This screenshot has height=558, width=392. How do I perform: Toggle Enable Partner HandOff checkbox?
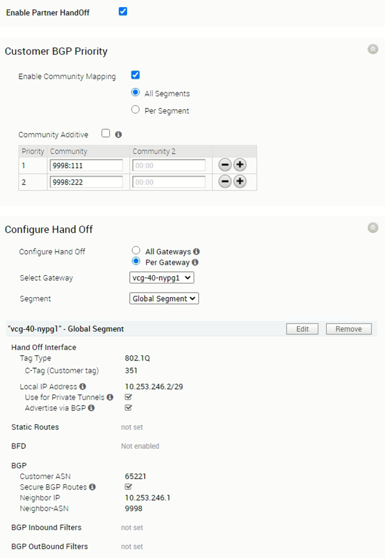pos(123,12)
